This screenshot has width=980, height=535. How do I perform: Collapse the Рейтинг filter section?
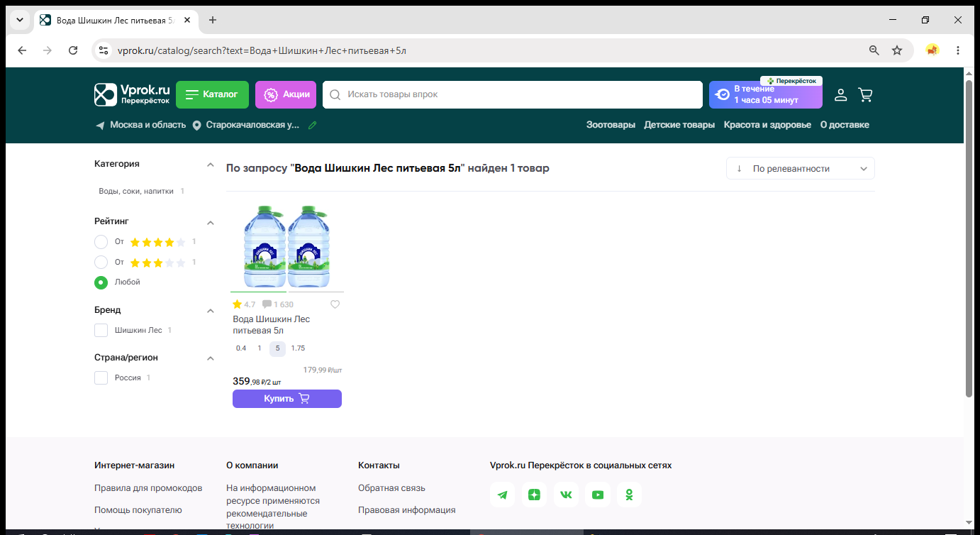pyautogui.click(x=210, y=222)
